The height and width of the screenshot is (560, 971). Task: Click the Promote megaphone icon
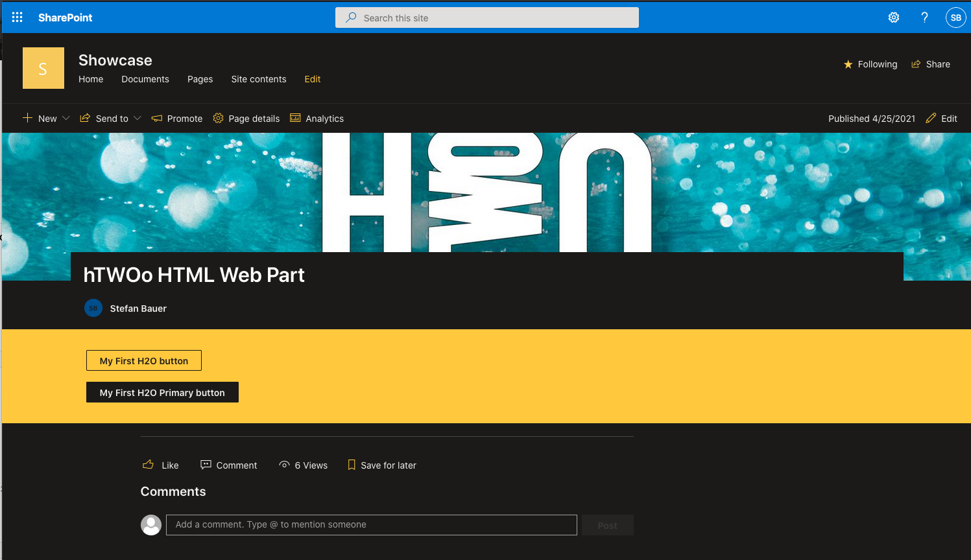coord(157,119)
